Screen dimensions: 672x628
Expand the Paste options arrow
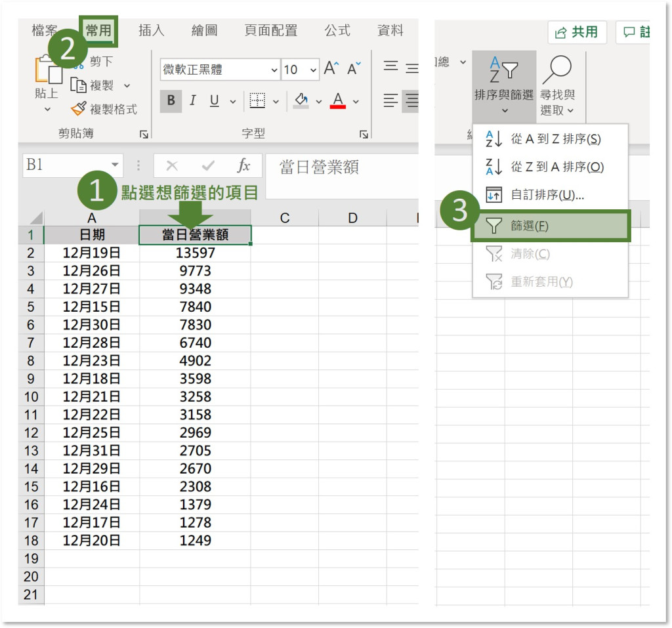[47, 110]
